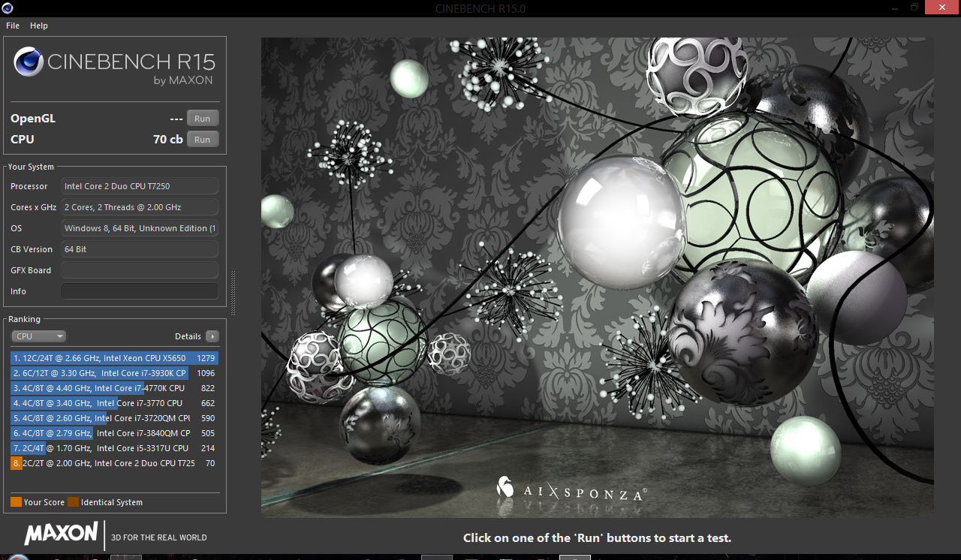Select ranking row Core i7-3930K
The width and height of the screenshot is (961, 560).
[114, 373]
